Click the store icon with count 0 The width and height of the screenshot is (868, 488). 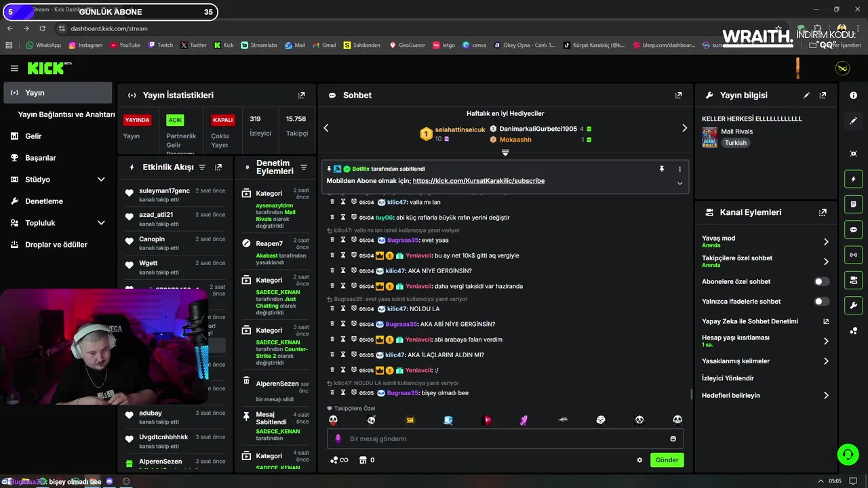pos(366,460)
